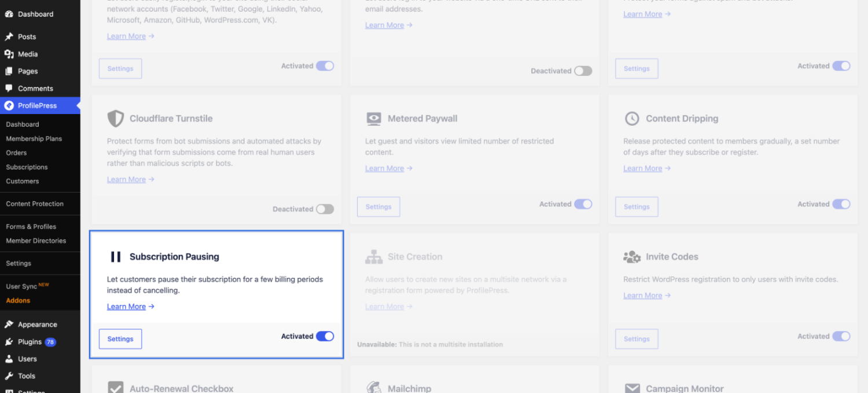Click the Dashboard palette icon in the sidebar
The width and height of the screenshot is (868, 393).
pyautogui.click(x=9, y=14)
